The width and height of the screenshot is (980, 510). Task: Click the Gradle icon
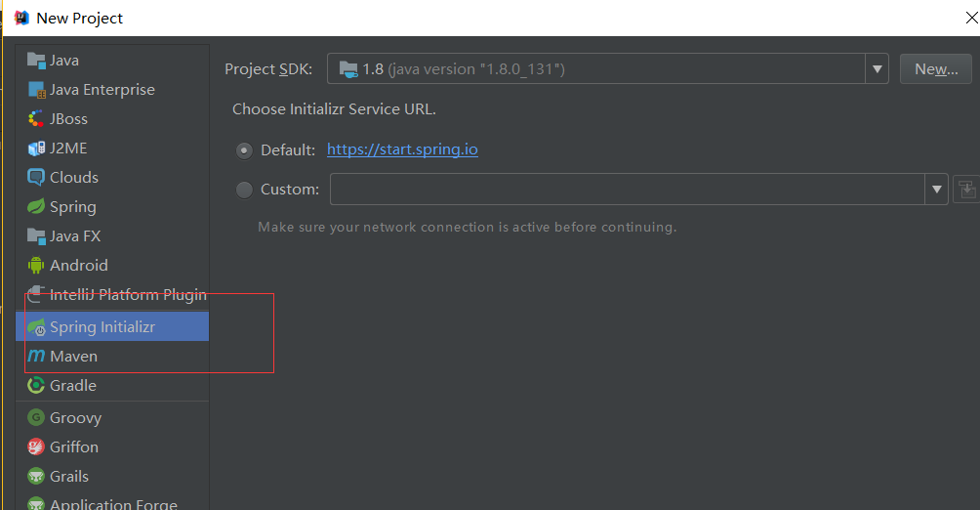click(36, 386)
